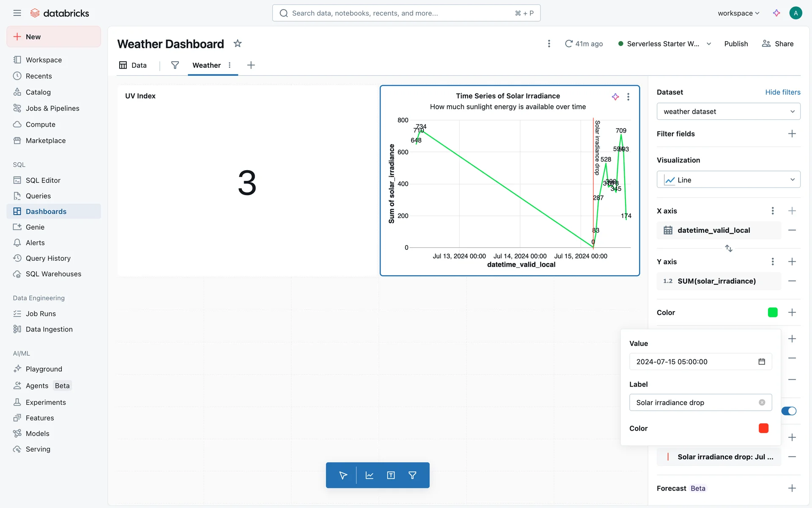Open the Databricks Assistant sparkle icon in header
Screen dimensions: 812x508
point(776,13)
